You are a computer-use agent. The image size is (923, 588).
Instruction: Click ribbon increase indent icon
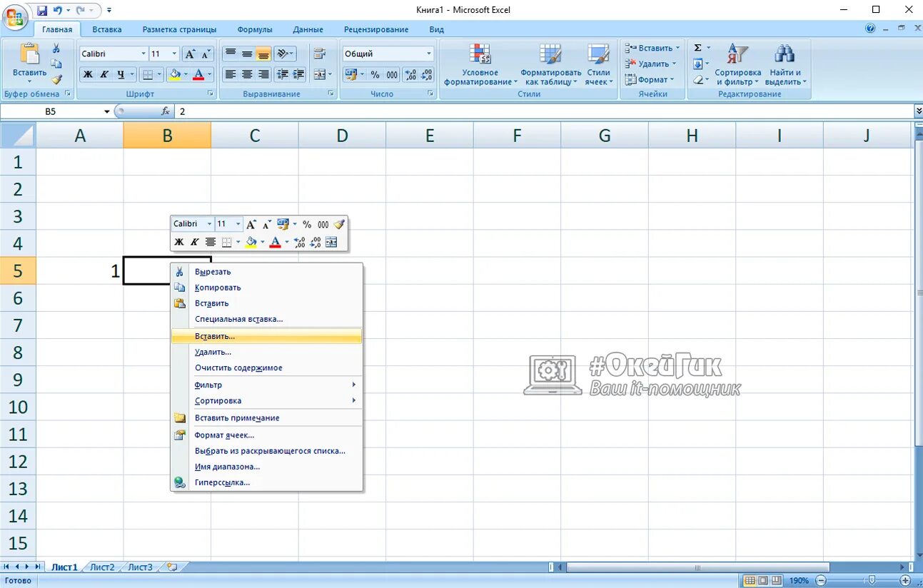tap(299, 74)
